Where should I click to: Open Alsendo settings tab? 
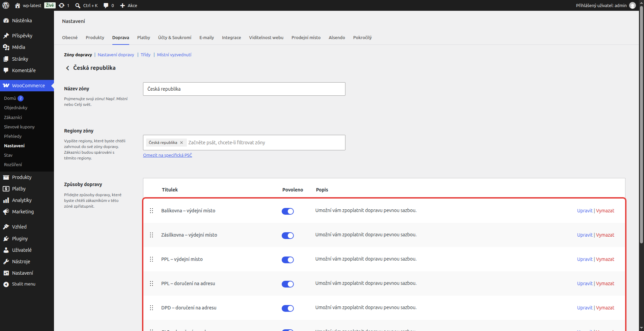tap(337, 37)
